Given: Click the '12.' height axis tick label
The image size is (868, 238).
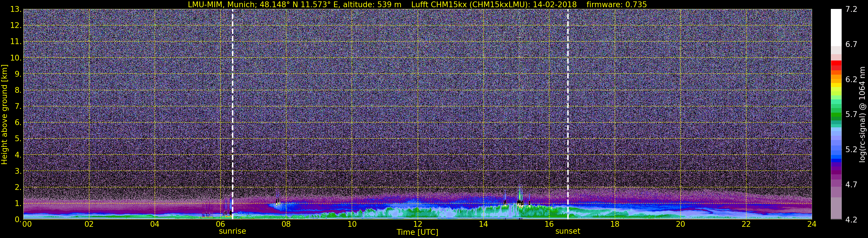Looking at the screenshot, I should [x=16, y=25].
